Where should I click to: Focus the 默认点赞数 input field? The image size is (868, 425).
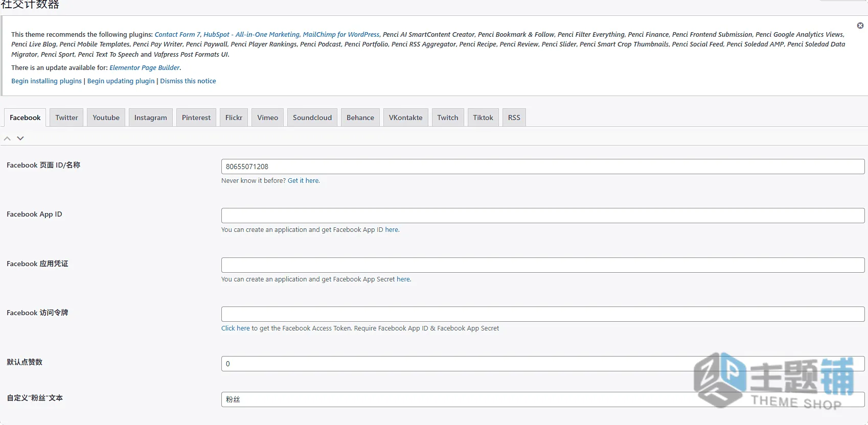click(543, 364)
